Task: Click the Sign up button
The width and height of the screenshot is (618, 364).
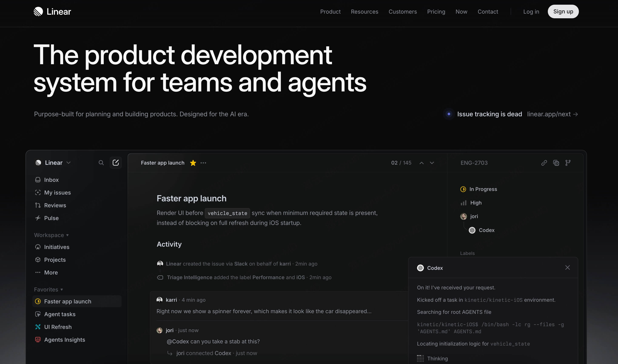Action: pos(563,11)
